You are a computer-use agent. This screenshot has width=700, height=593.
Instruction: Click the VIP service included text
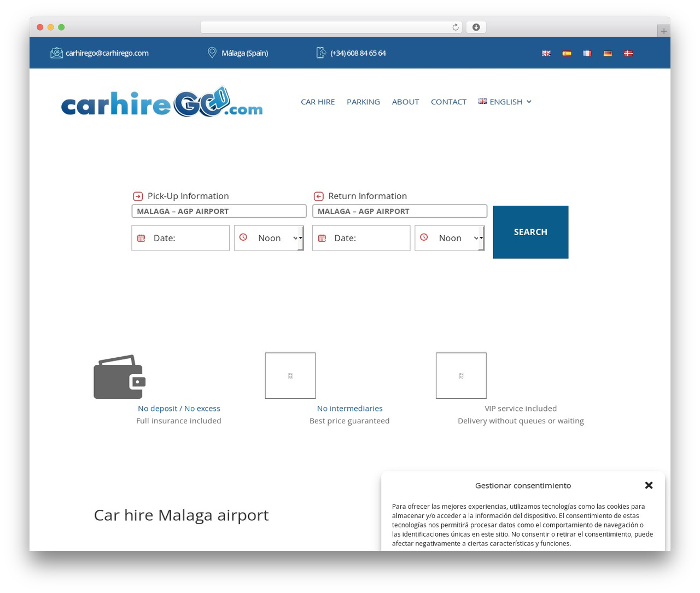pos(521,409)
